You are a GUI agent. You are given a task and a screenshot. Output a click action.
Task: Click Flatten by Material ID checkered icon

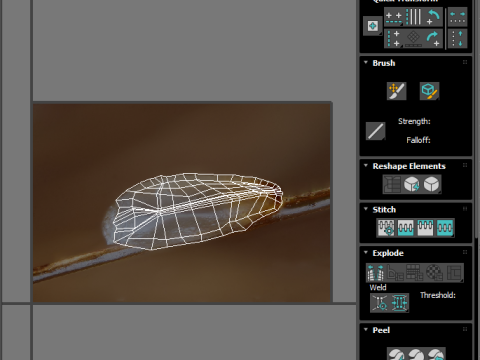[434, 273]
